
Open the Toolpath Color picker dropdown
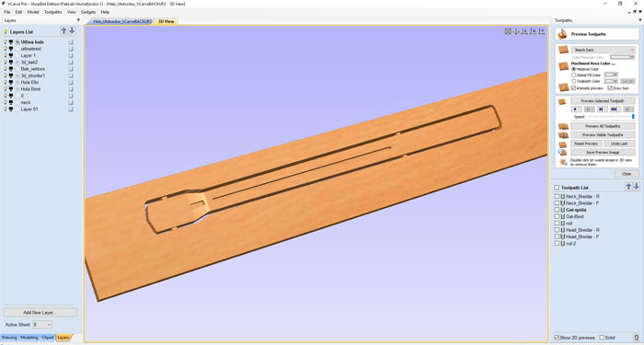(x=611, y=81)
